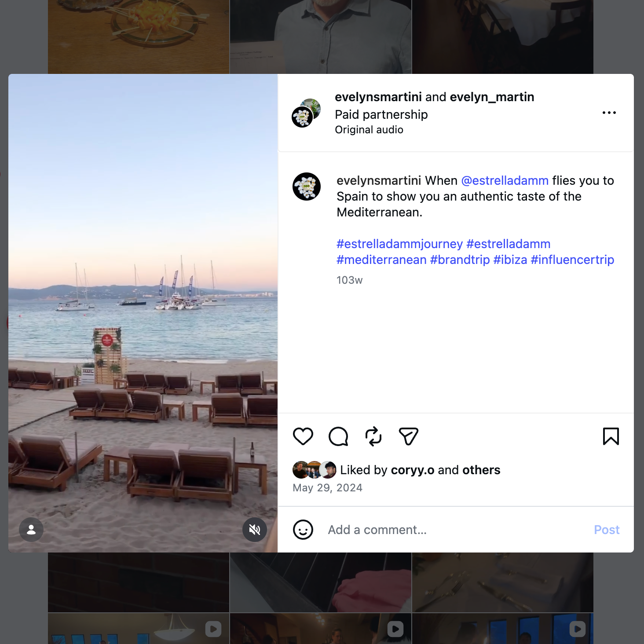
Task: Open the #mediterranean hashtag
Action: point(381,260)
